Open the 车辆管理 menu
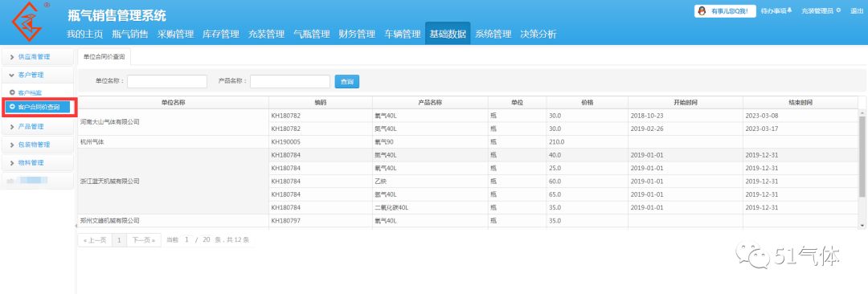This screenshot has width=868, height=294. pyautogui.click(x=403, y=34)
